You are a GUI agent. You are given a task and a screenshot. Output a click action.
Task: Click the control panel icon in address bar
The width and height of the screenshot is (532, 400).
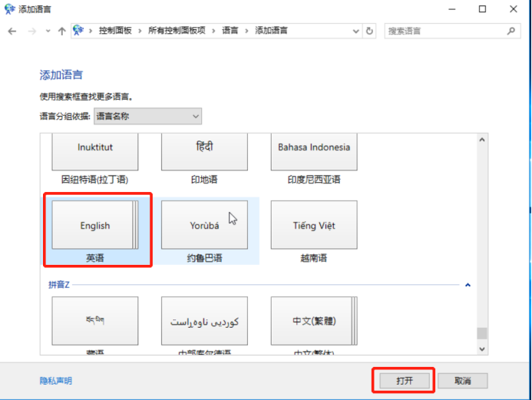pyautogui.click(x=78, y=31)
